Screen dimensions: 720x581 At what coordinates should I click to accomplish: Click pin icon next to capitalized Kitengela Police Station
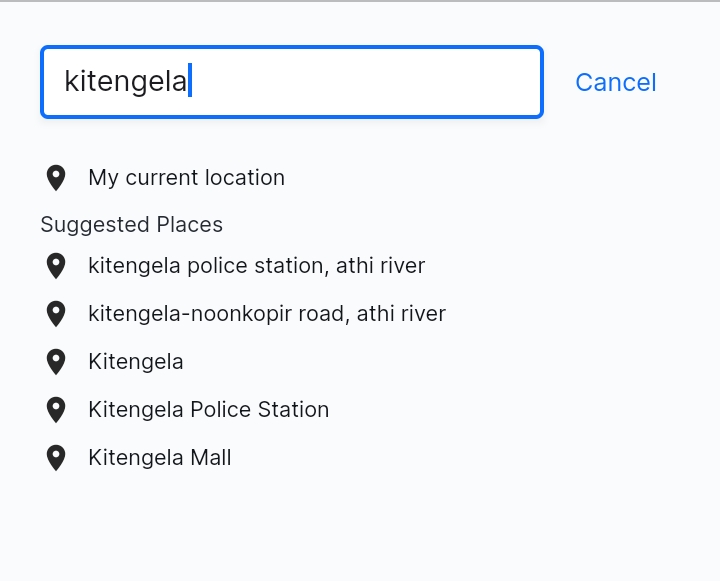point(56,410)
